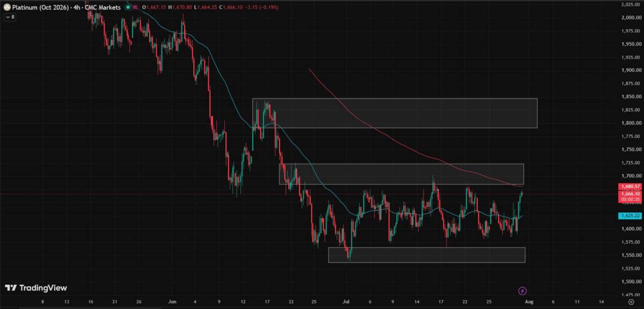Open chart settings gear icon
Viewport: 644px width, 309px height.
pos(631,303)
